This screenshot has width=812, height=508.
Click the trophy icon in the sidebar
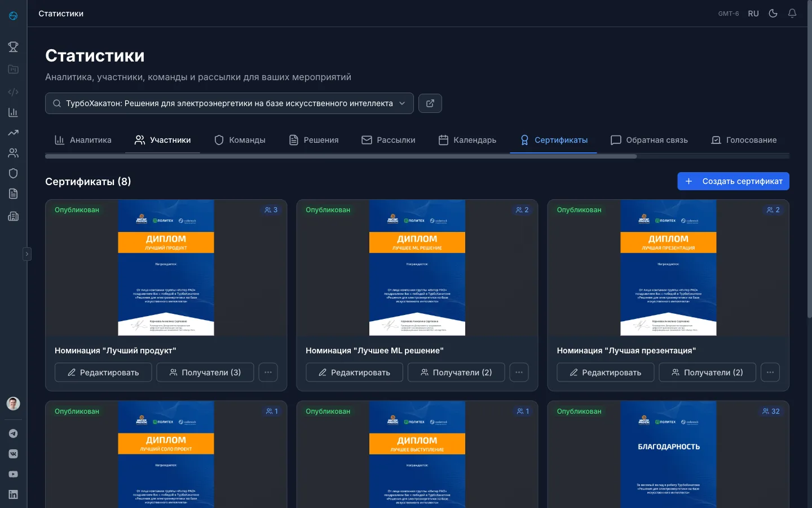coord(13,47)
